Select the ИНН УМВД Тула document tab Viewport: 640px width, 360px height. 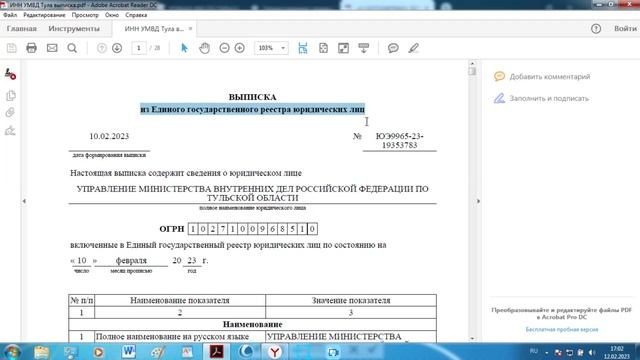154,29
